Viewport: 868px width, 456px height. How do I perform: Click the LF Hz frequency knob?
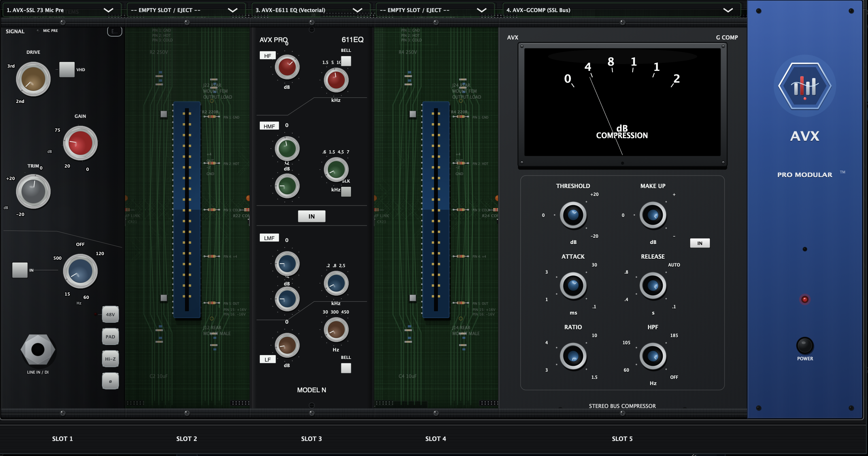(336, 330)
